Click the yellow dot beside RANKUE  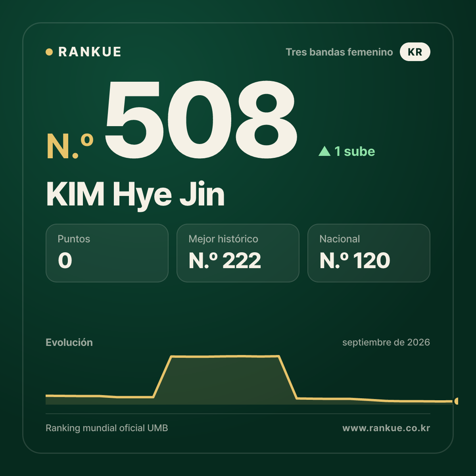coord(49,52)
